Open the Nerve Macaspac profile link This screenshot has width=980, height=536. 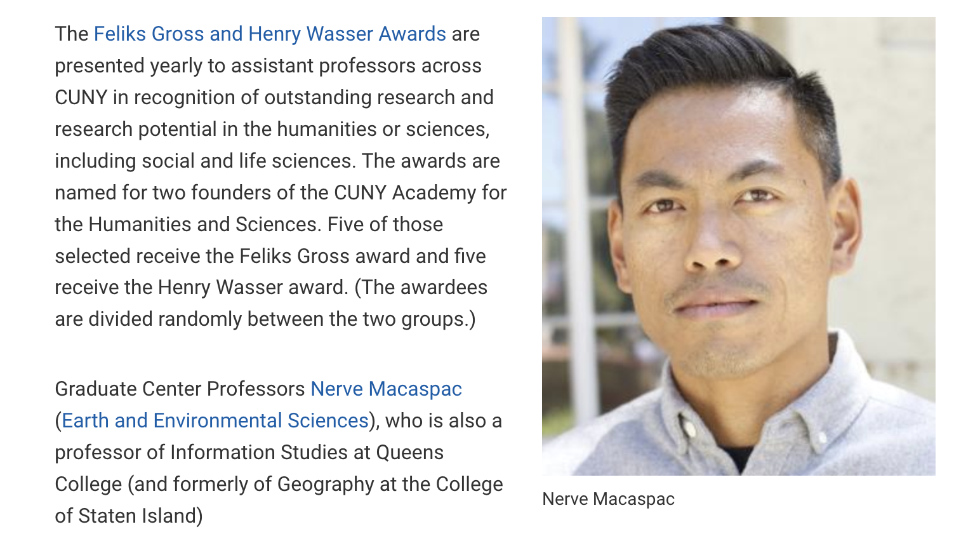[386, 389]
